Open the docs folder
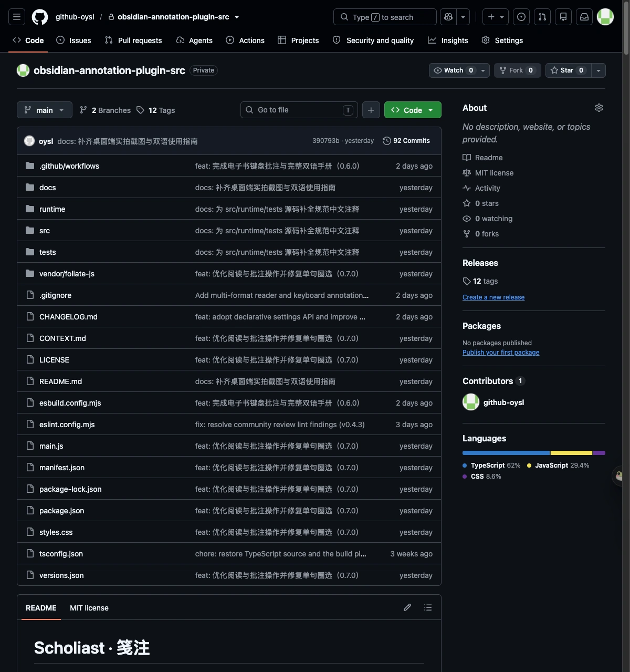Viewport: 630px width, 672px height. (47, 188)
